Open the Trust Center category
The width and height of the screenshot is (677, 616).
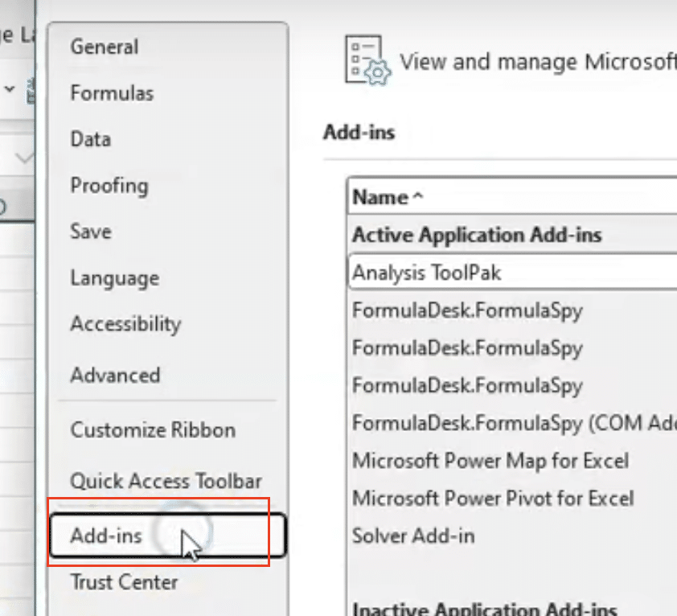[124, 582]
